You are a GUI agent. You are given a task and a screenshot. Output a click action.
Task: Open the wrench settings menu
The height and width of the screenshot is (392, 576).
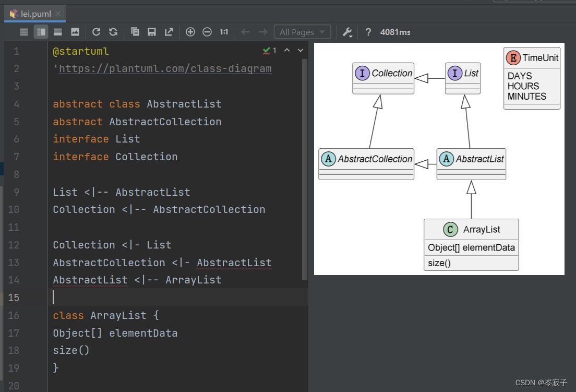click(x=347, y=32)
